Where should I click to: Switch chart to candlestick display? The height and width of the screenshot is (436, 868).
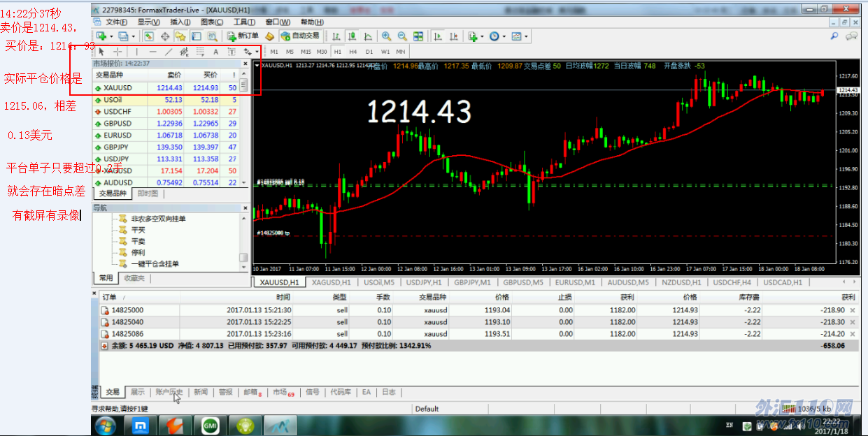click(353, 36)
